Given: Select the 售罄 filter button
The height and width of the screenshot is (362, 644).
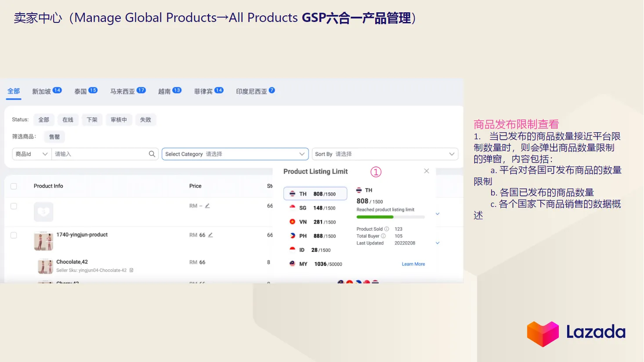Looking at the screenshot, I should coord(54,137).
